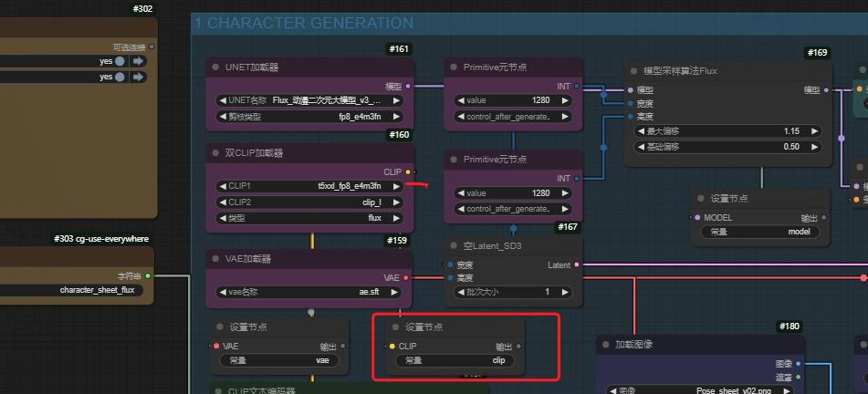Image resolution: width=868 pixels, height=394 pixels.
Task: Click the INT output port of lower Primitive node
Action: (577, 178)
